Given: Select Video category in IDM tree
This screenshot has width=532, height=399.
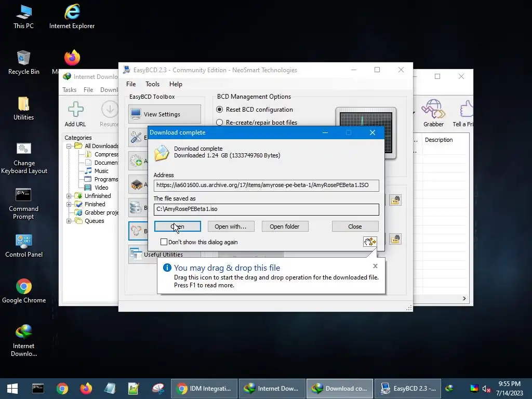Looking at the screenshot, I should point(101,188).
